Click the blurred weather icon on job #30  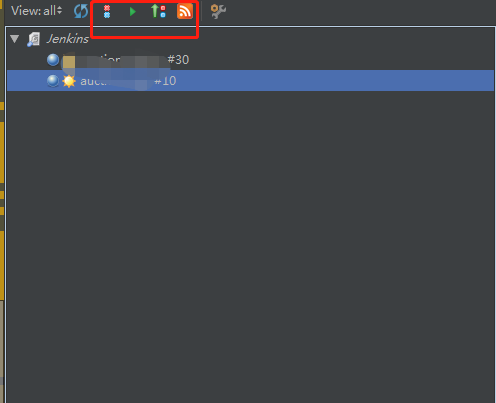pyautogui.click(x=69, y=62)
